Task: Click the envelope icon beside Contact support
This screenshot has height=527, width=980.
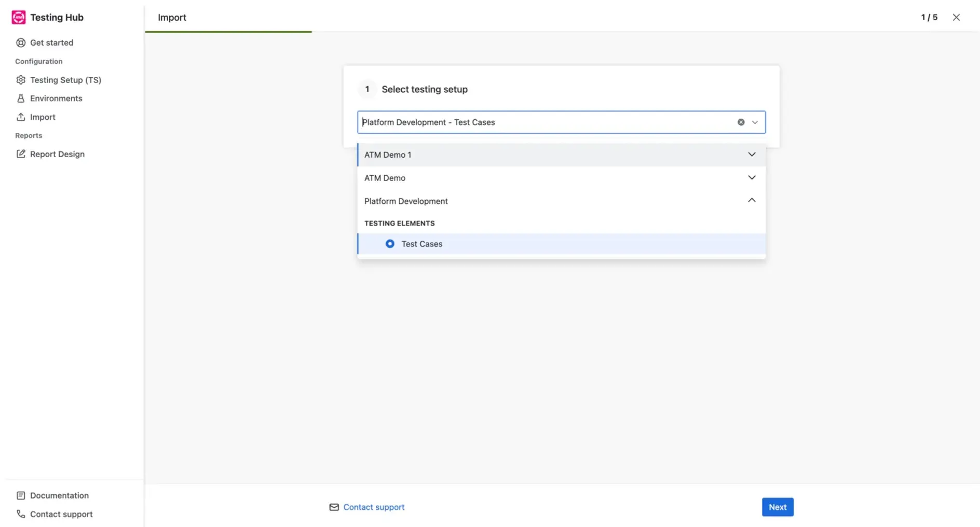Action: coord(334,507)
